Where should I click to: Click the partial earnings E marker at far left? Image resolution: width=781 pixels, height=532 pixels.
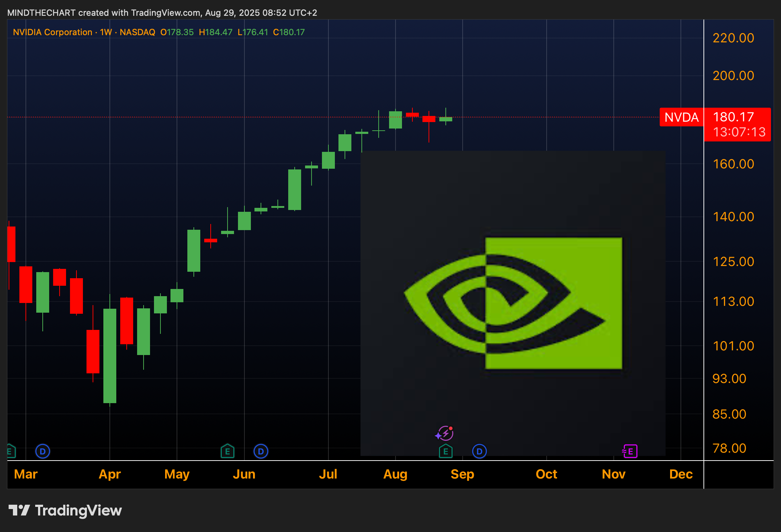(10, 451)
